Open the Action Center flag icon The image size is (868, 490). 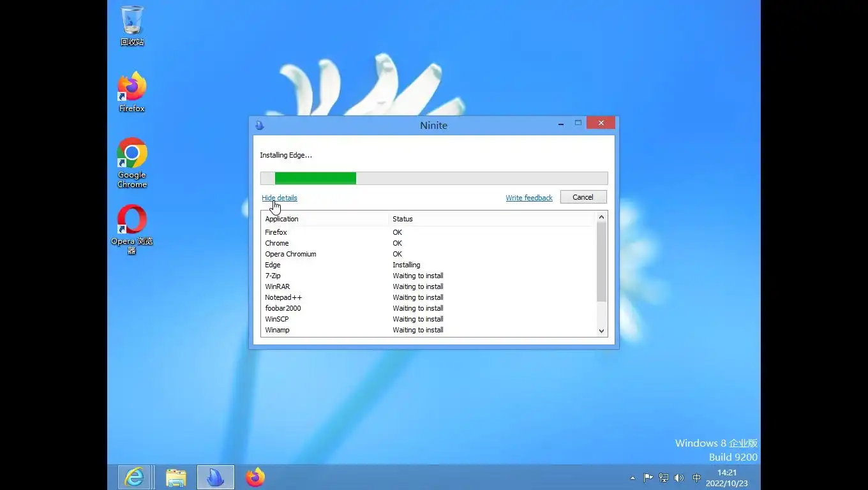click(648, 478)
